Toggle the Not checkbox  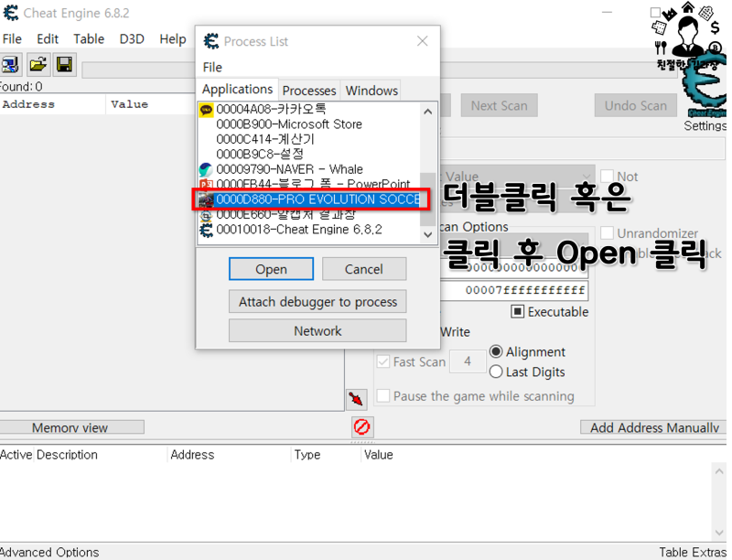tap(607, 176)
